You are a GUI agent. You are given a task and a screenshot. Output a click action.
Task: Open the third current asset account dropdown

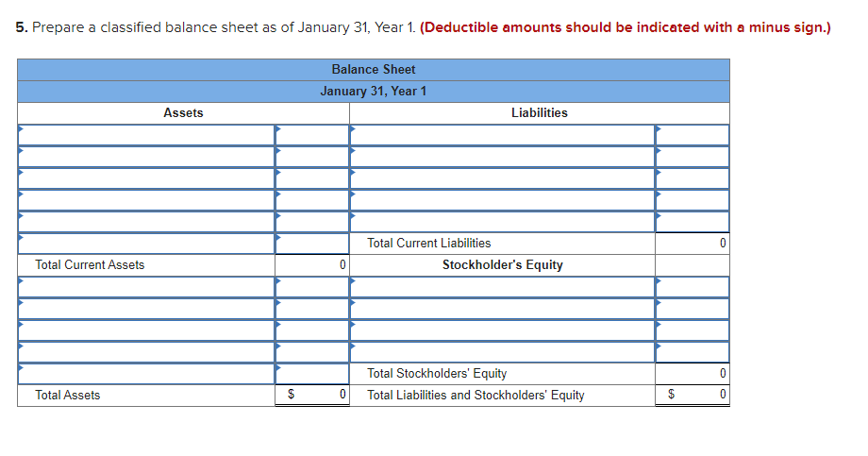point(146,178)
